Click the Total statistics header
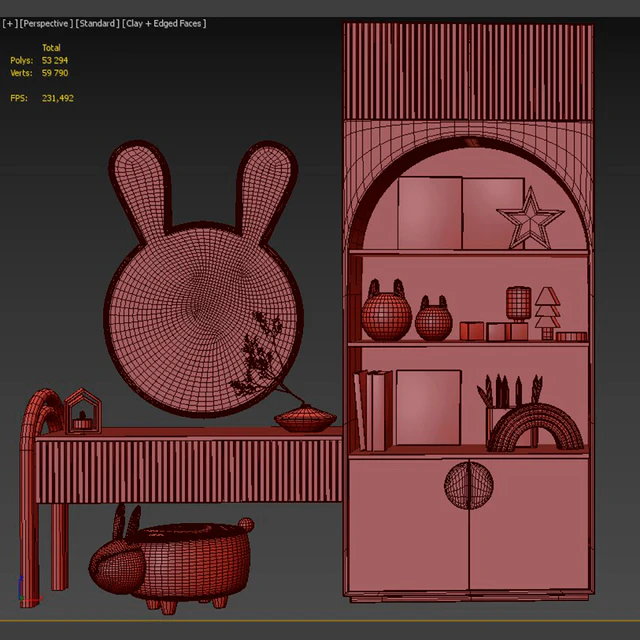The width and height of the screenshot is (640, 640). pyautogui.click(x=51, y=48)
